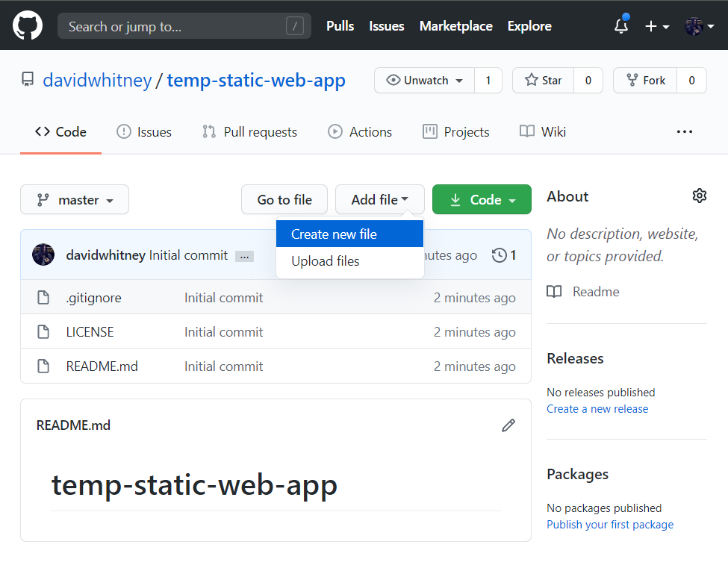Choose Create new file from menu
Screen dimensions: 728x565
tap(349, 234)
